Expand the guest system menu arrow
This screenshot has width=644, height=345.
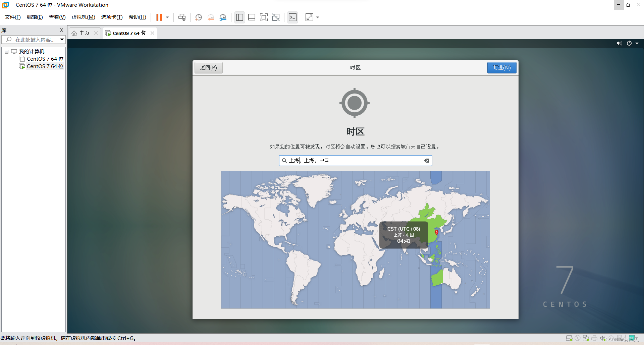coord(637,43)
